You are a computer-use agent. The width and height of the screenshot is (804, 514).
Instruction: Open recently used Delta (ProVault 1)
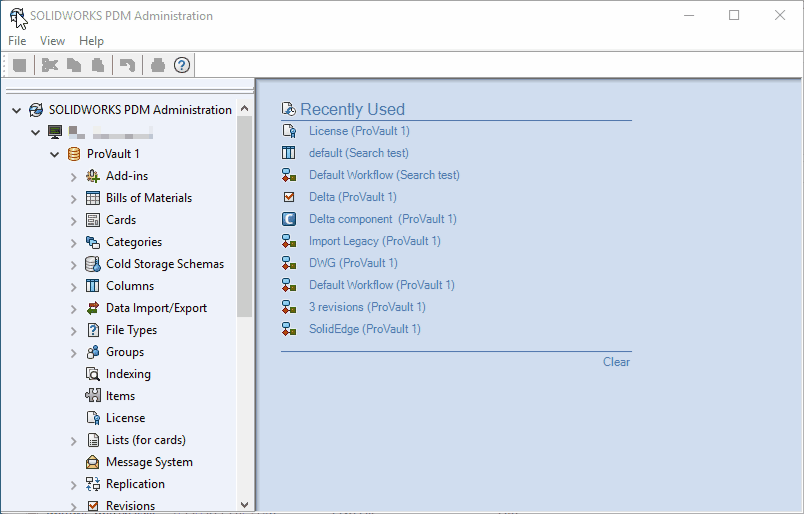(x=352, y=197)
